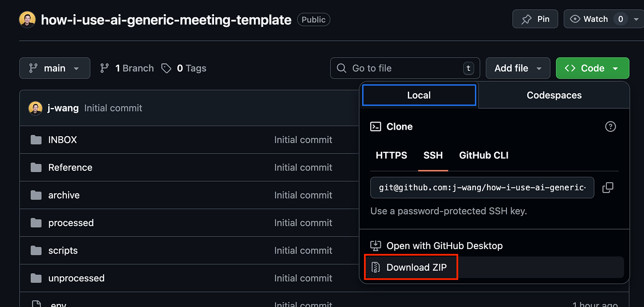Click the Watch button
The image size is (644, 307).
(596, 19)
